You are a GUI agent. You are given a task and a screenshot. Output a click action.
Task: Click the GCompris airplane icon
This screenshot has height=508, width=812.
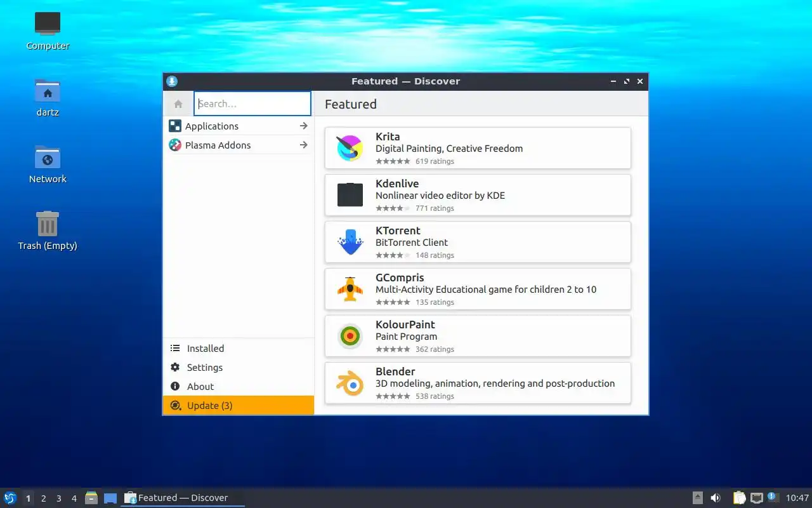click(x=350, y=289)
